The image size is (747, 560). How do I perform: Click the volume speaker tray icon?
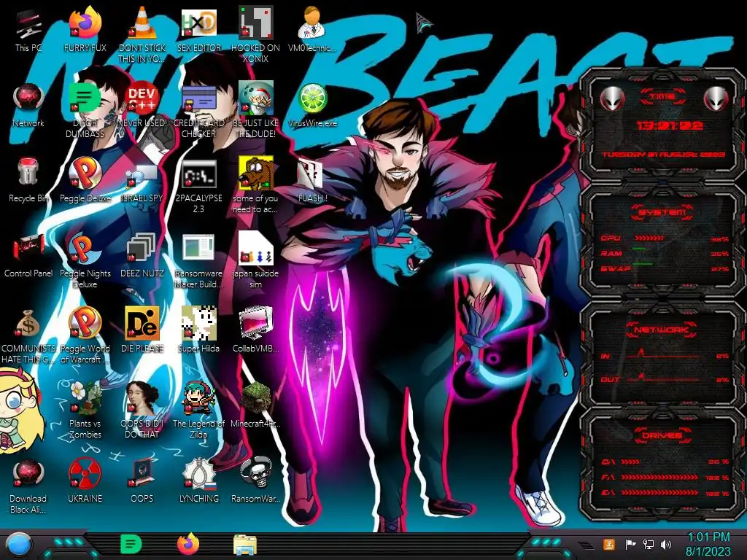pyautogui.click(x=666, y=544)
